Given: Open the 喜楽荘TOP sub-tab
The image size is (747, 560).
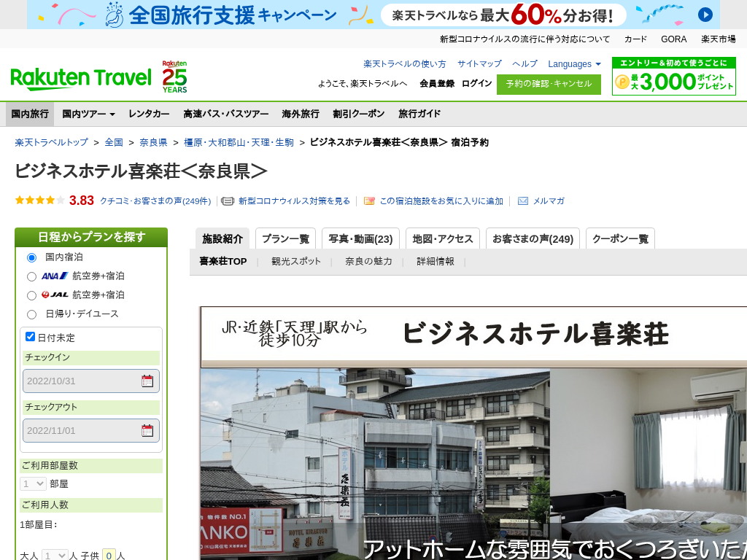Looking at the screenshot, I should tap(223, 262).
